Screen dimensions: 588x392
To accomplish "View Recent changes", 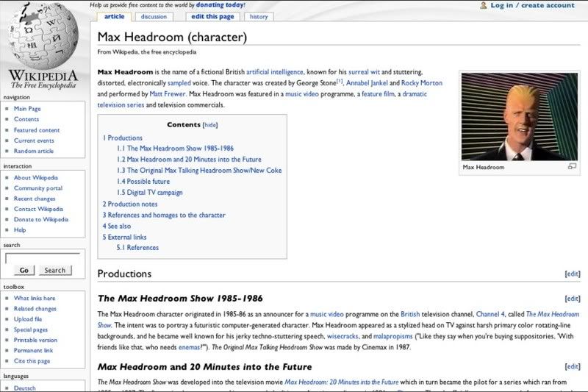I will [35, 199].
